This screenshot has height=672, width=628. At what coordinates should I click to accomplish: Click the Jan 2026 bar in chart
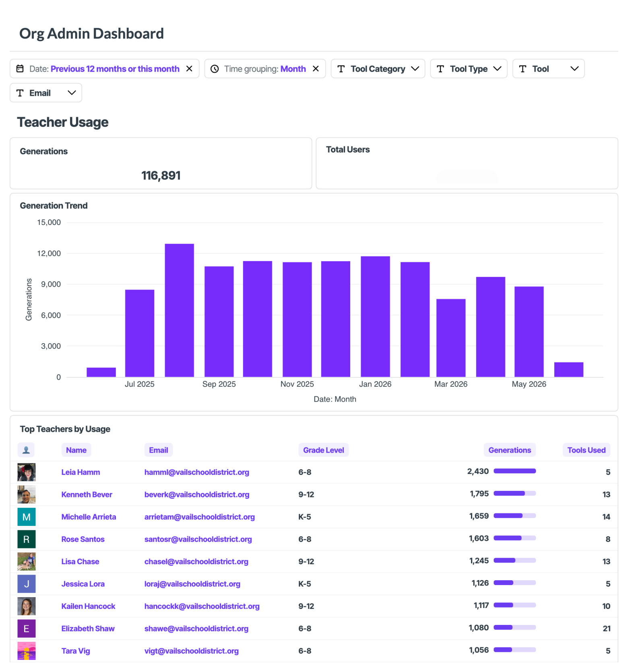tap(375, 317)
